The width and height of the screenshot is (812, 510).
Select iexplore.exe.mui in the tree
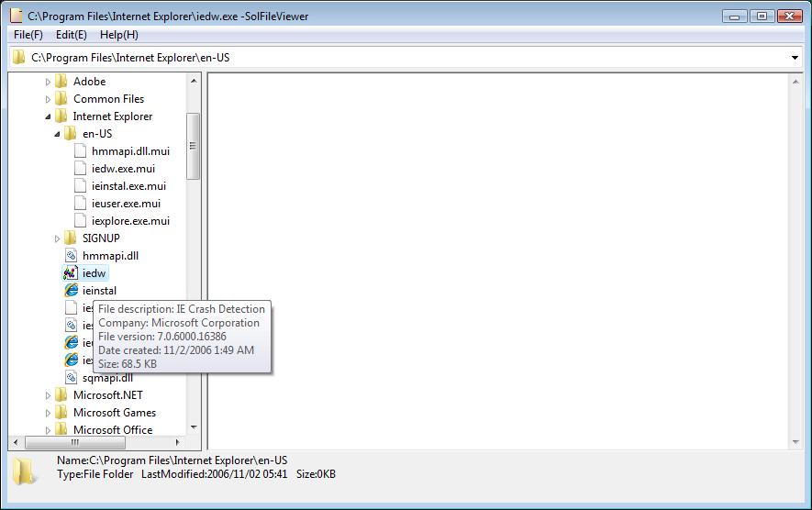130,220
